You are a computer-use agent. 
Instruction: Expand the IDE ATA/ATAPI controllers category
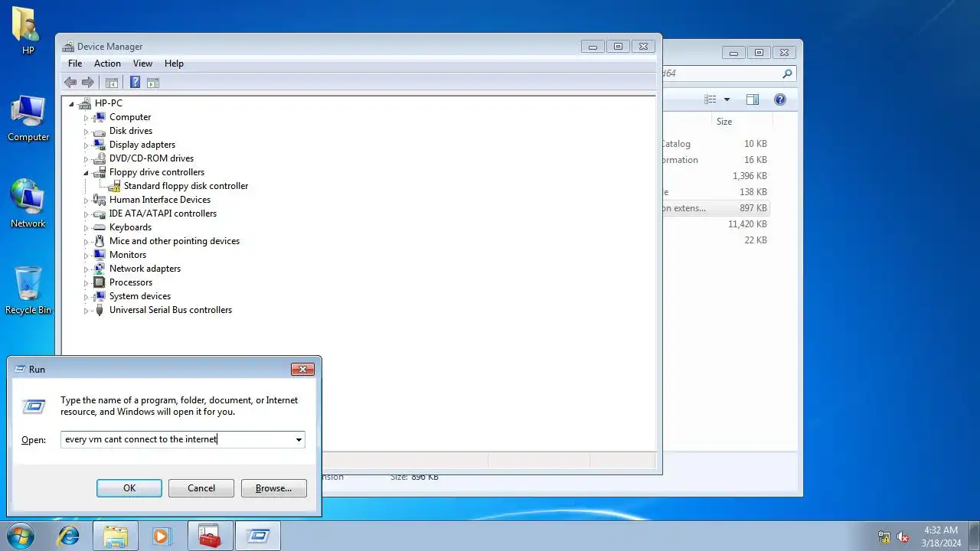(86, 214)
